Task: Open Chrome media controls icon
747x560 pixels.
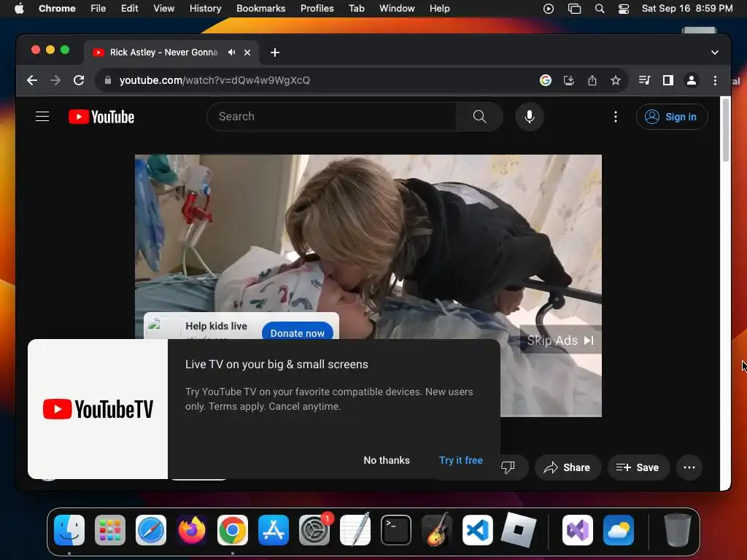Action: (x=645, y=80)
